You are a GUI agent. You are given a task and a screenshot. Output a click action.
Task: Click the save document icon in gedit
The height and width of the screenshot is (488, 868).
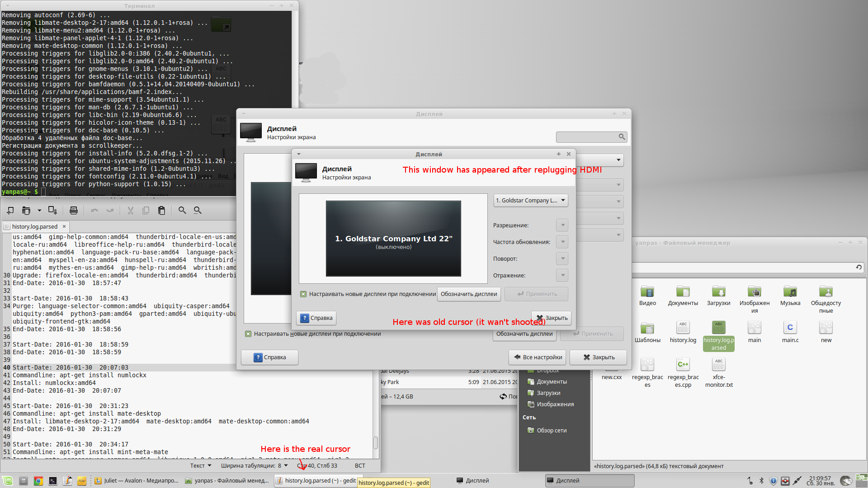(52, 211)
